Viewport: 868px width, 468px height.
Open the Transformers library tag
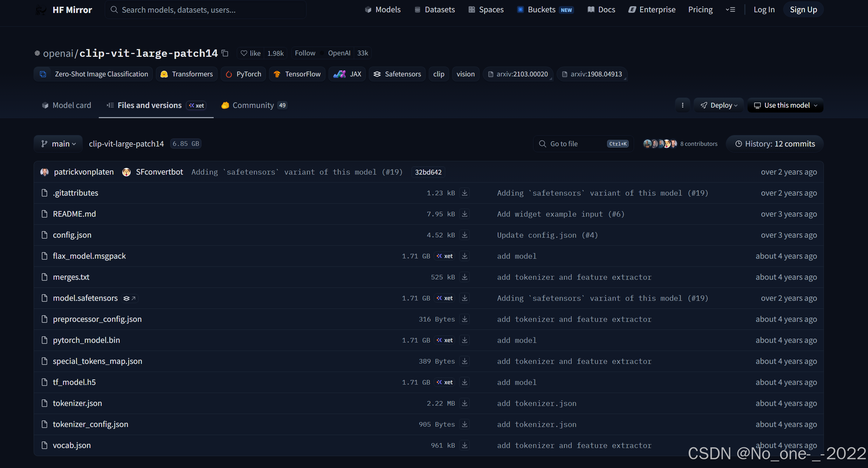pyautogui.click(x=187, y=74)
